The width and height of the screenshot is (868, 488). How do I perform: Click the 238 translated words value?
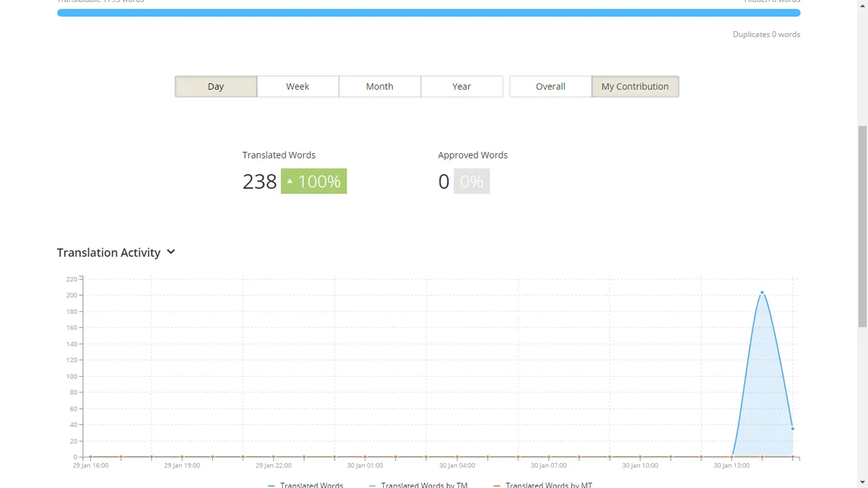pyautogui.click(x=260, y=181)
